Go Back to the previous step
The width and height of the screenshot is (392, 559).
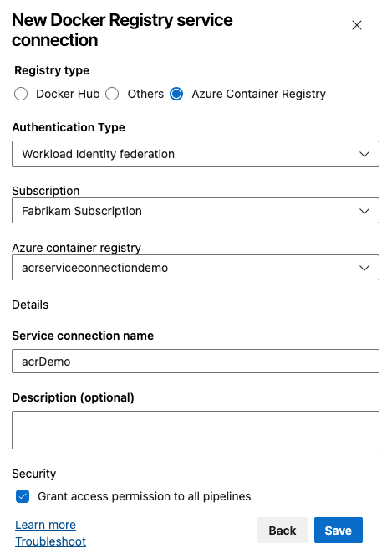283,531
